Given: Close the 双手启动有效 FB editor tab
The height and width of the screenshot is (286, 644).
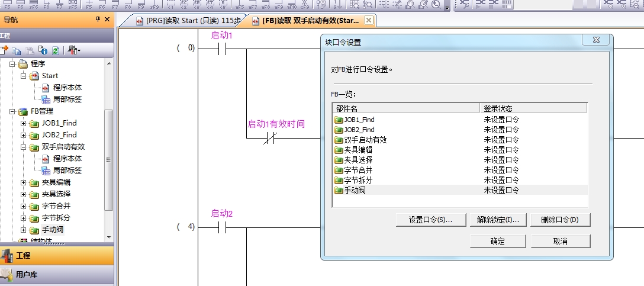Looking at the screenshot, I should click(x=369, y=21).
